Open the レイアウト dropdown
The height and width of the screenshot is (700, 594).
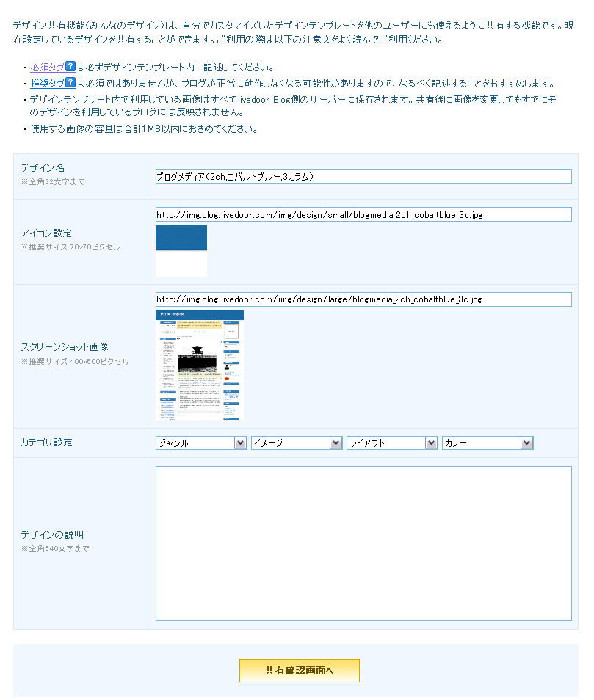pos(392,443)
